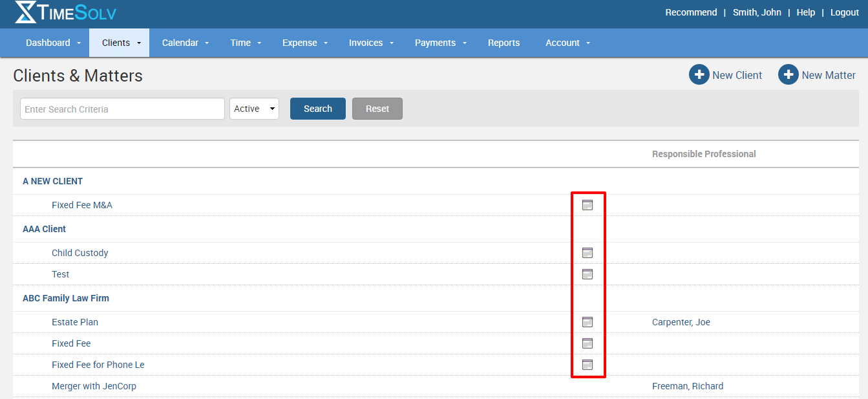The image size is (868, 399).
Task: Click calendar icon next to Child Custody
Action: pos(587,253)
